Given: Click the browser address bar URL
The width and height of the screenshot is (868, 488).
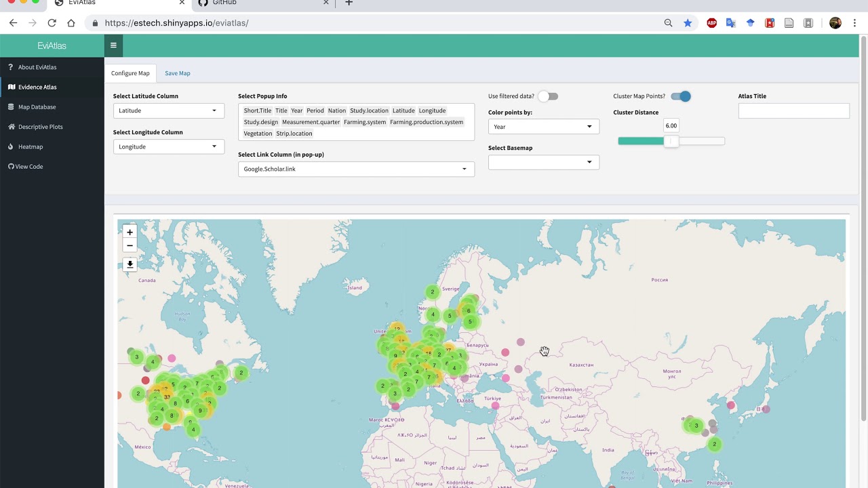Looking at the screenshot, I should tap(176, 23).
